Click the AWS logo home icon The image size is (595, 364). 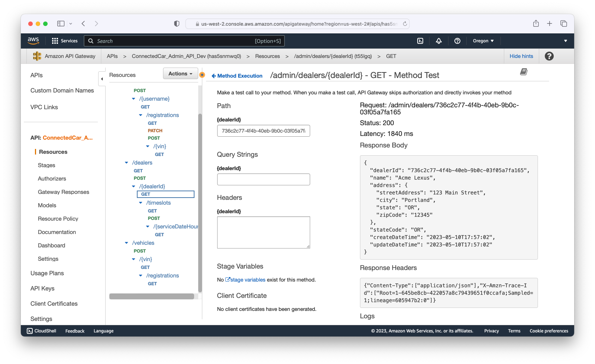point(33,41)
